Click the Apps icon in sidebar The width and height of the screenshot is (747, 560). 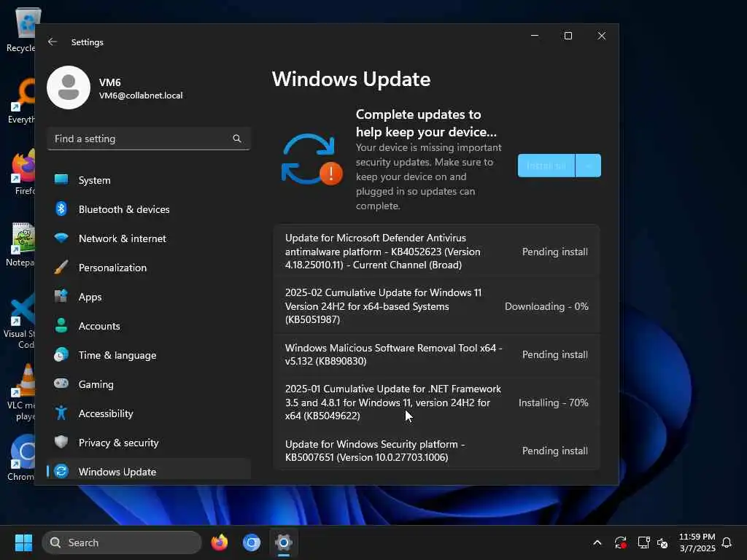61,296
